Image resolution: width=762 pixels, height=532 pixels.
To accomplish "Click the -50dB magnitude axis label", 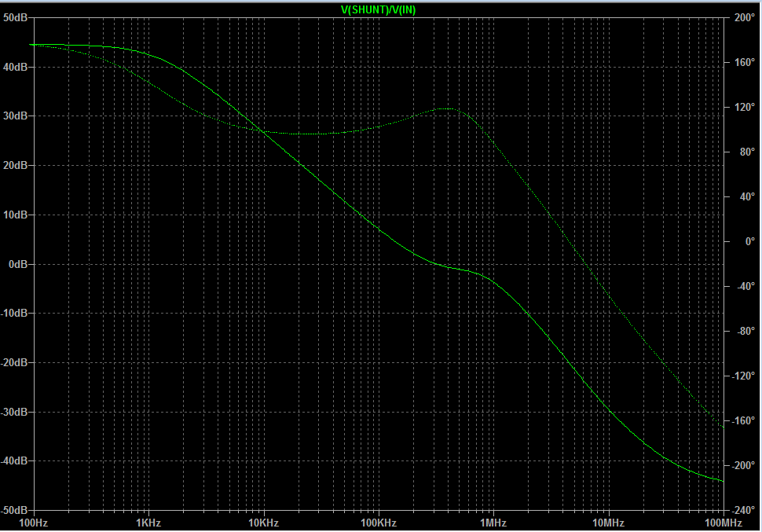I will pos(14,511).
